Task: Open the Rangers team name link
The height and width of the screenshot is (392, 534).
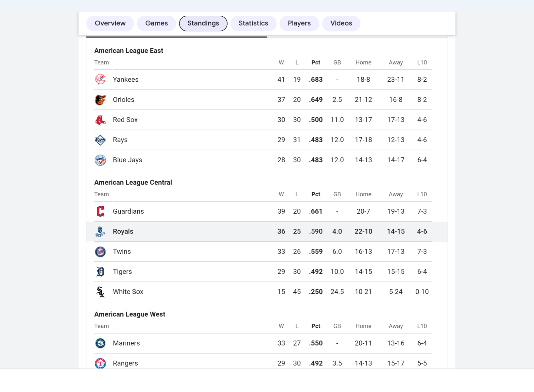Action: 125,363
